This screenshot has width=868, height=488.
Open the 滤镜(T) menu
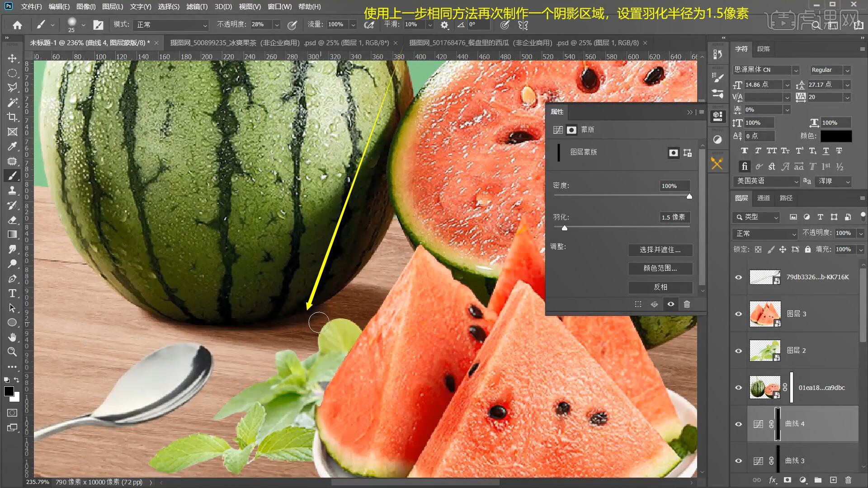(x=197, y=7)
